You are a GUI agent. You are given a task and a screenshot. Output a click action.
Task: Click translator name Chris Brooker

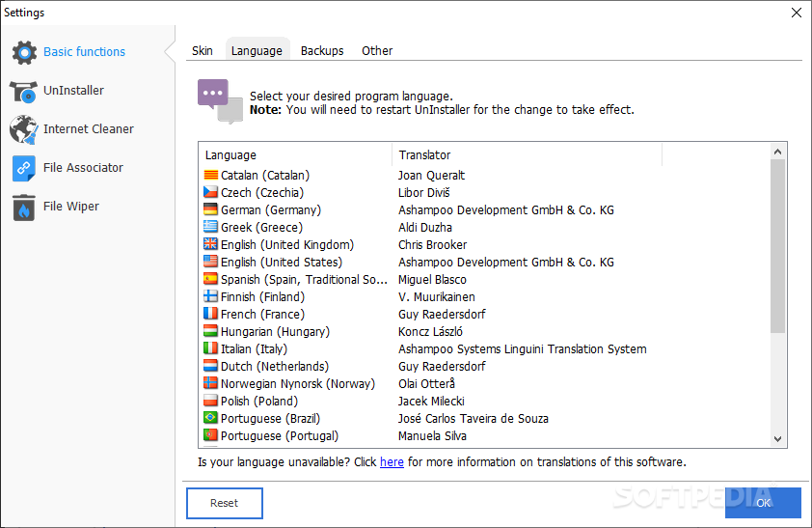pyautogui.click(x=432, y=244)
